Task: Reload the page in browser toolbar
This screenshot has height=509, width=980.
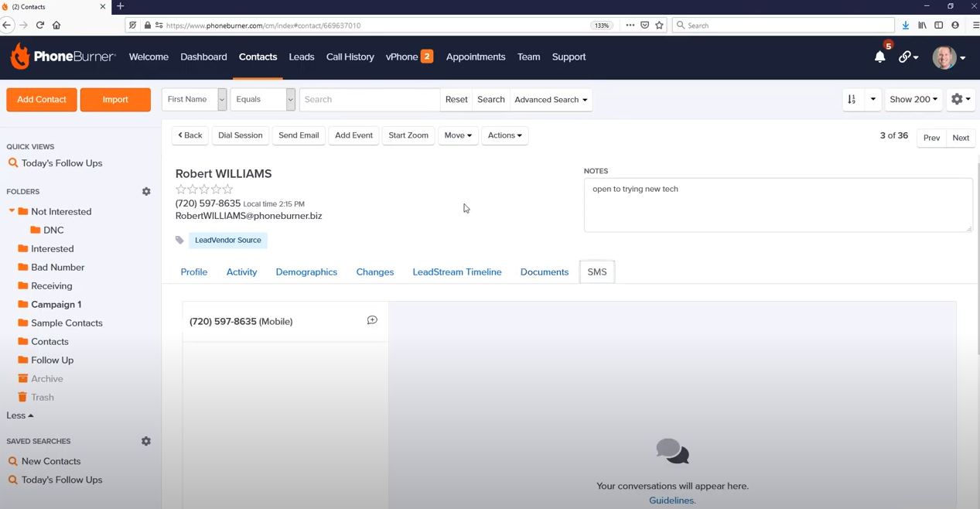Action: pyautogui.click(x=40, y=25)
